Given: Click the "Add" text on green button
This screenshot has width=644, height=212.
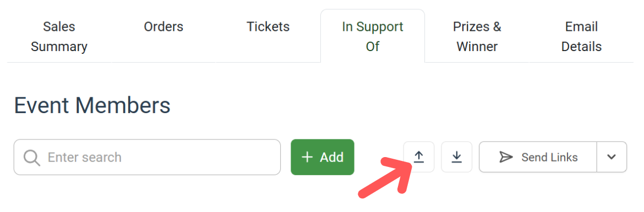Looking at the screenshot, I should point(332,157).
